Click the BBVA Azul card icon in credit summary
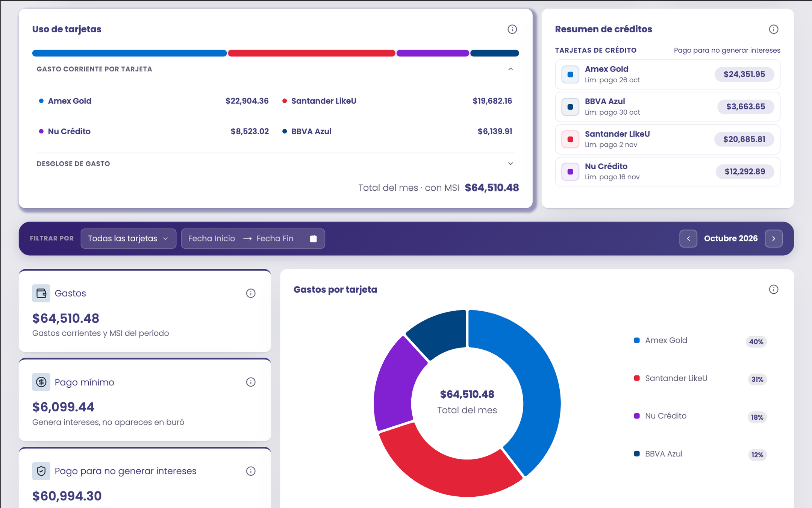Image resolution: width=812 pixels, height=508 pixels. 570,107
